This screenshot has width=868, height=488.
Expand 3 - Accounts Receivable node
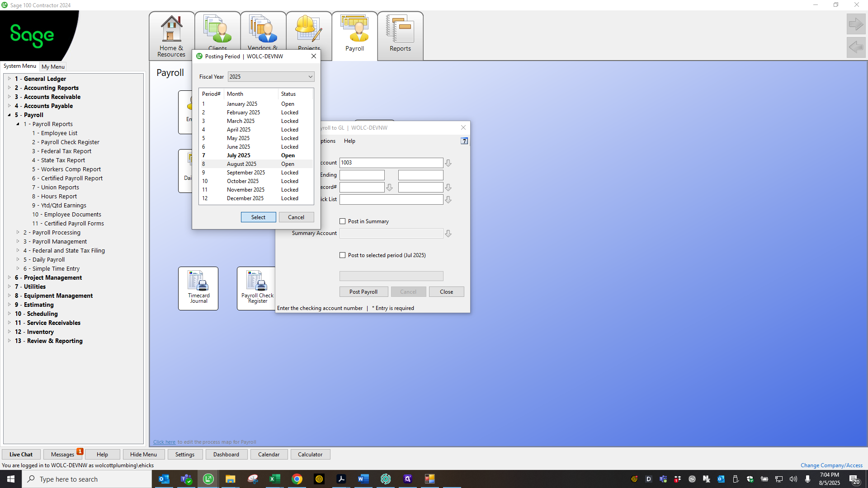[x=9, y=97]
